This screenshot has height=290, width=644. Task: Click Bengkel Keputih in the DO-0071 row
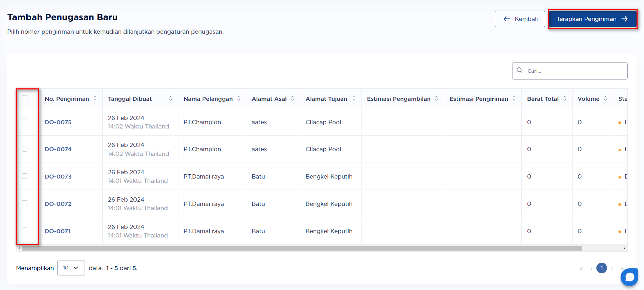pyautogui.click(x=329, y=231)
